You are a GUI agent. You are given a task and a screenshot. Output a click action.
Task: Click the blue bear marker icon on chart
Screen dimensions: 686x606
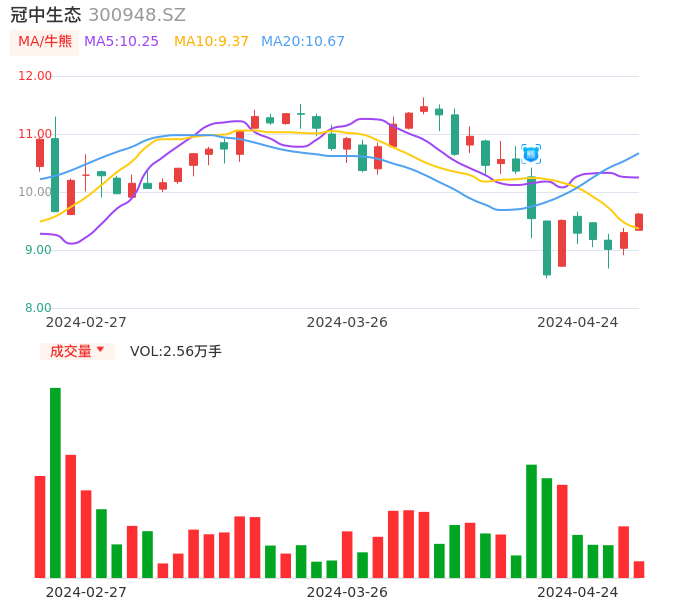pyautogui.click(x=531, y=154)
